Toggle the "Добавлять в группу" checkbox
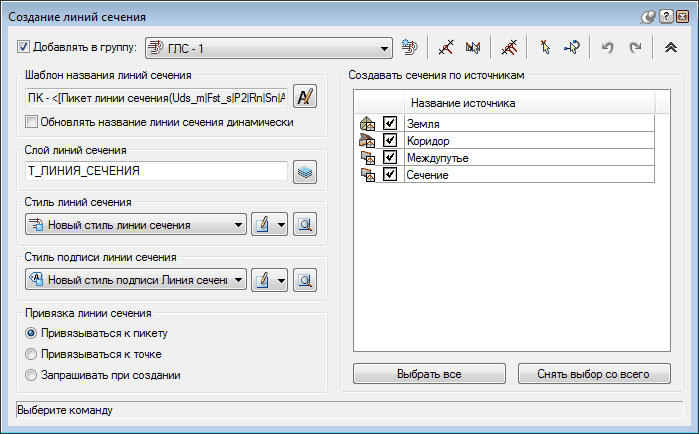The height and width of the screenshot is (434, 699). point(25,47)
